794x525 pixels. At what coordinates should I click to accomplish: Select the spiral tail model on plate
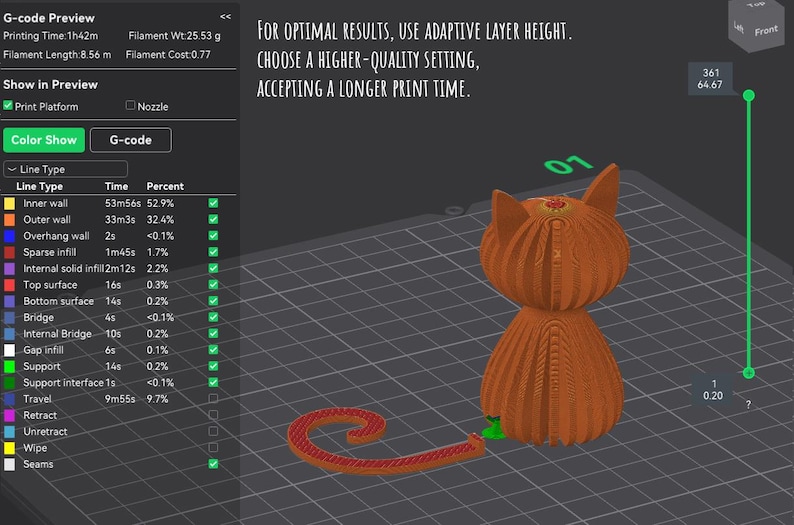[x=386, y=441]
